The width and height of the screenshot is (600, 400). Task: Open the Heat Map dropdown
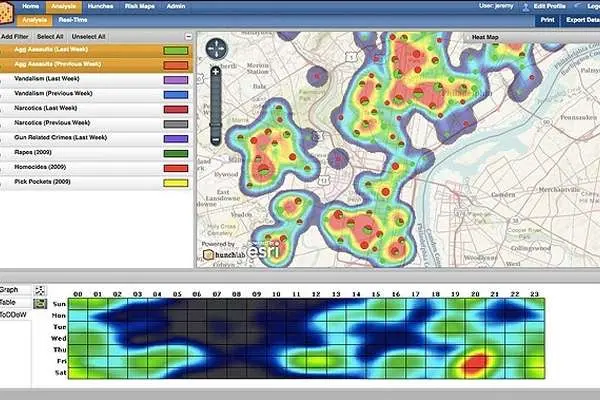(x=486, y=37)
